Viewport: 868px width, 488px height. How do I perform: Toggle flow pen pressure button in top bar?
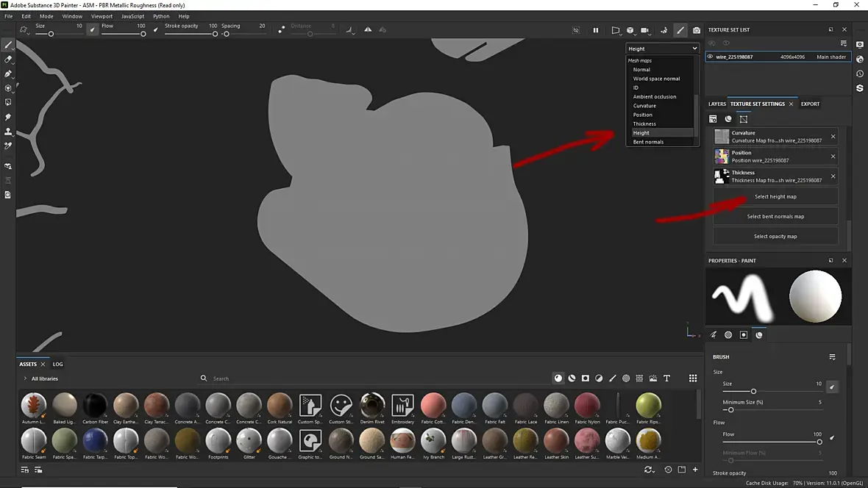click(x=155, y=30)
